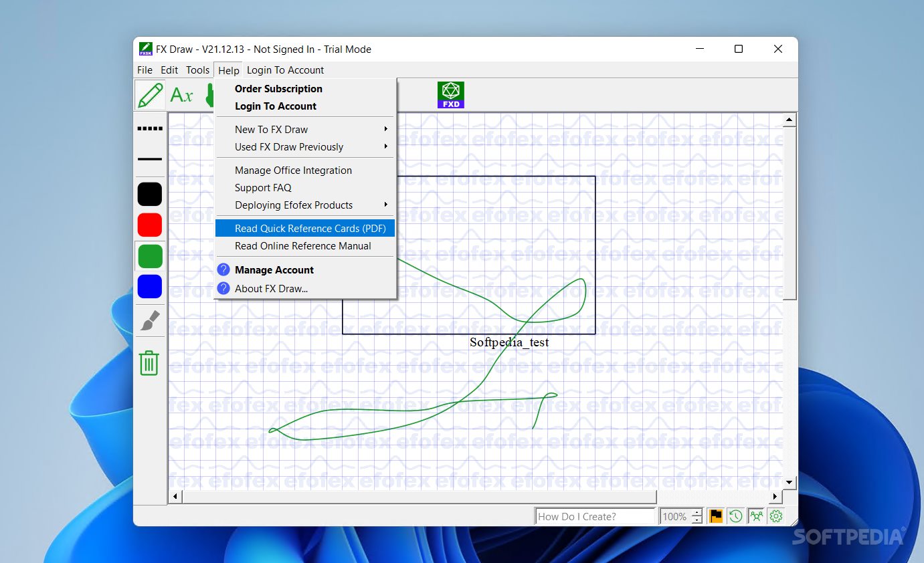Screen dimensions: 924x563
Task: Expand Deploying Efofex Products submenu
Action: tap(306, 205)
